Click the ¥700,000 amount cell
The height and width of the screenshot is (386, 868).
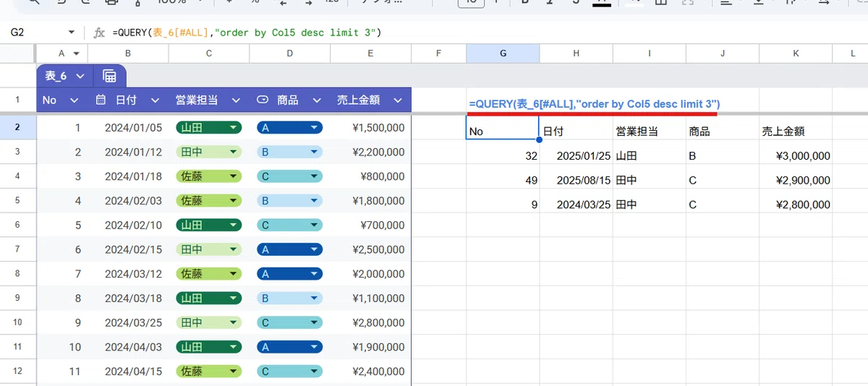370,226
